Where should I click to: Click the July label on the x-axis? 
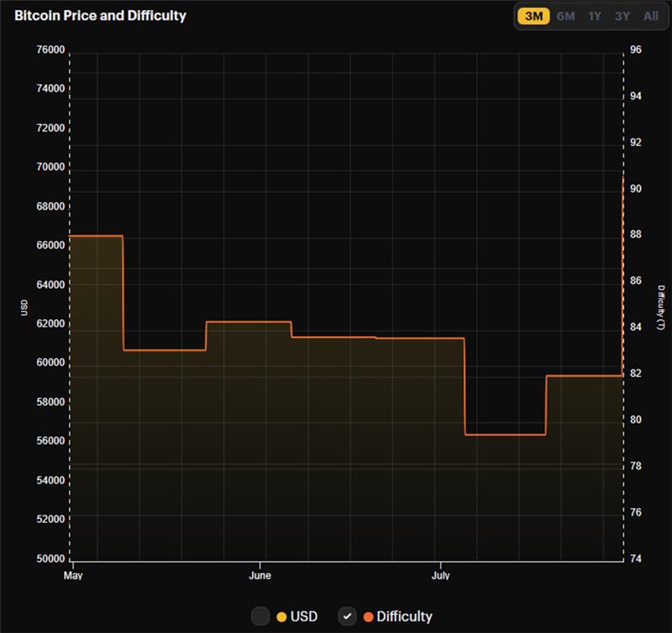pyautogui.click(x=440, y=575)
